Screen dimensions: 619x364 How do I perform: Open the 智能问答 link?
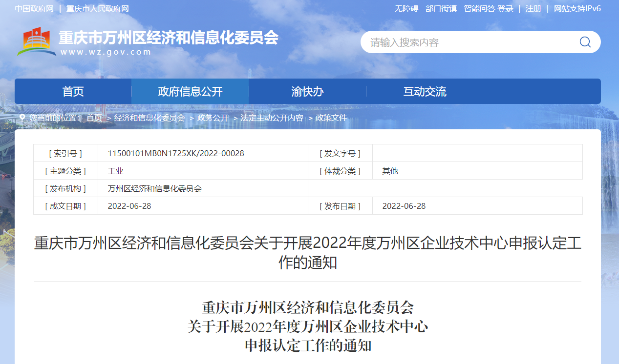click(479, 9)
